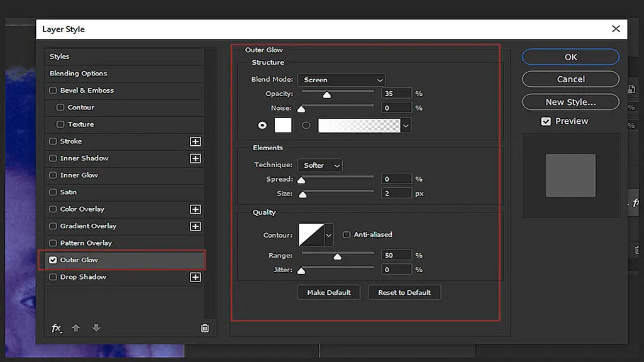Add another Color Overlay with plus icon
644x362 pixels.
tap(196, 209)
